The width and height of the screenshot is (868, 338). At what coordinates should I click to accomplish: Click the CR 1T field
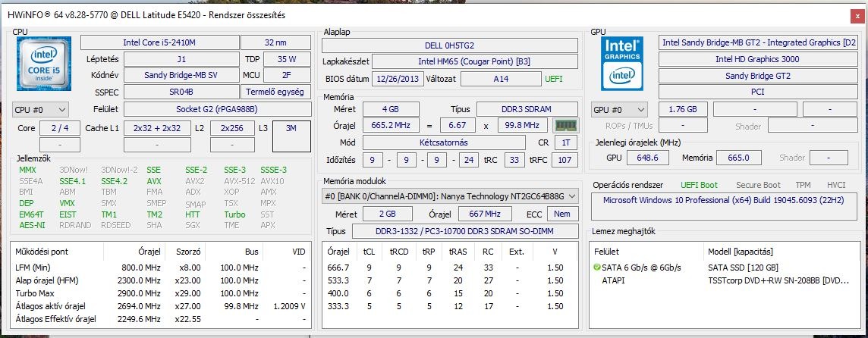pyautogui.click(x=566, y=142)
